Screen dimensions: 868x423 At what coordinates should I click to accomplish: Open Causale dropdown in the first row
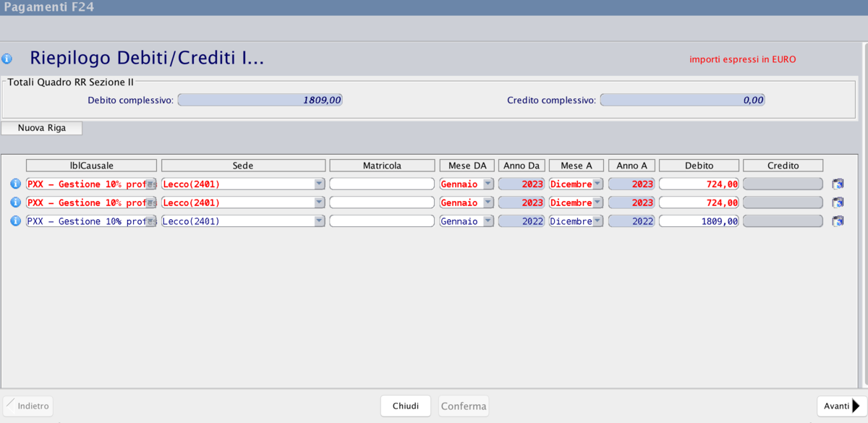click(x=150, y=184)
